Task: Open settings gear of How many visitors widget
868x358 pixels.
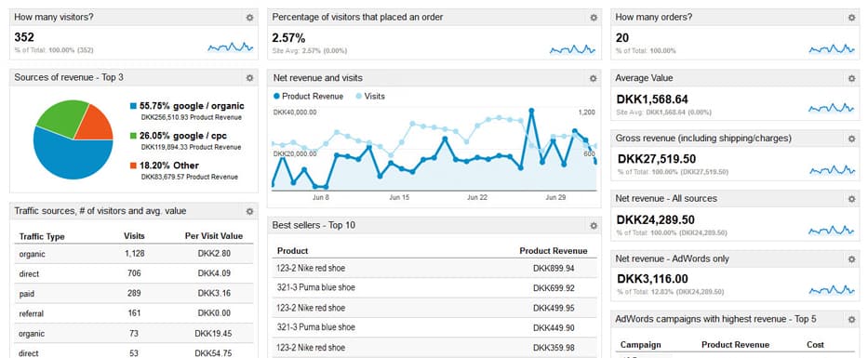Action: point(249,18)
